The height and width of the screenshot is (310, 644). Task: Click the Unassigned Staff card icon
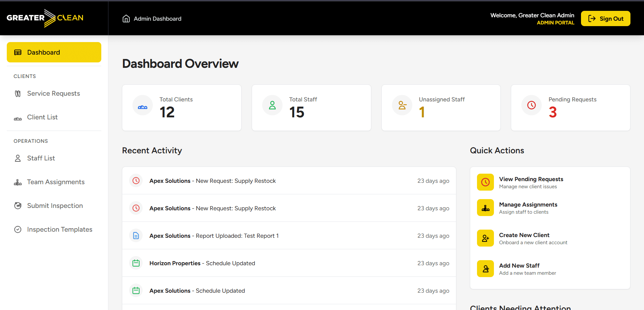coord(402,105)
